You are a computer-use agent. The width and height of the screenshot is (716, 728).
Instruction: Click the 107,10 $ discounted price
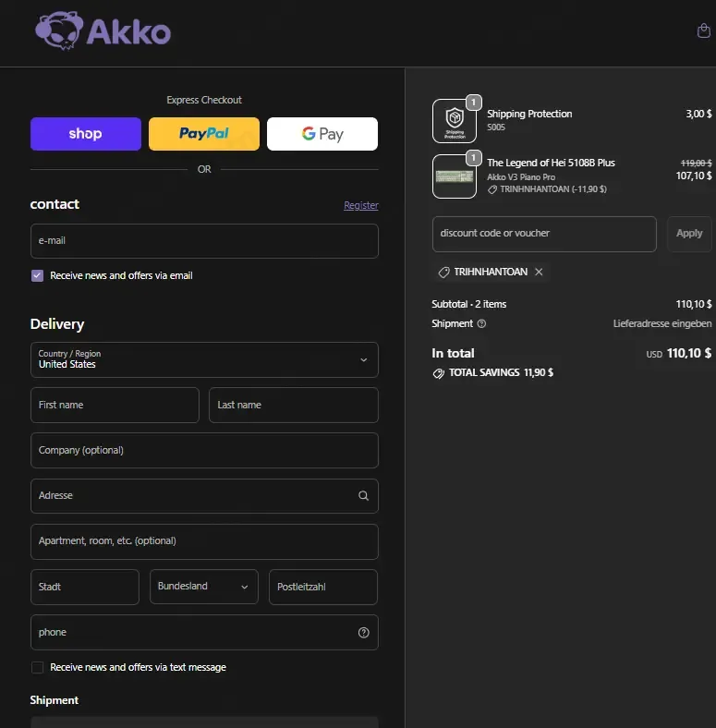(694, 176)
